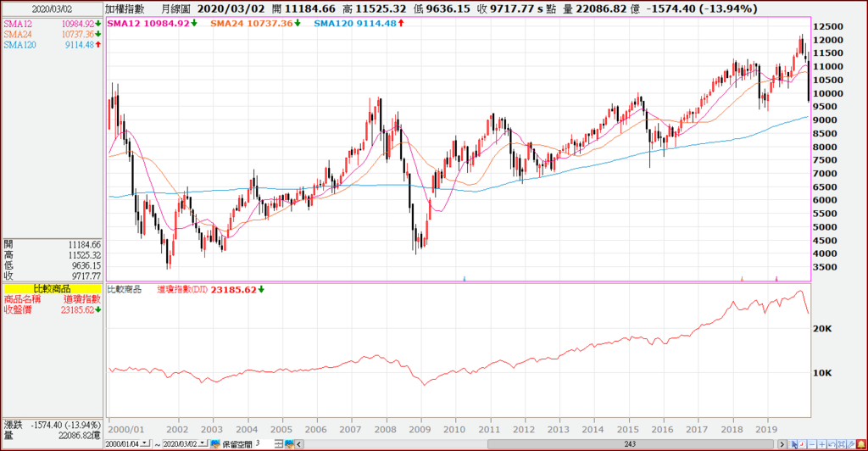The width and height of the screenshot is (868, 451).
Task: Click the 保留空間 value field
Action: (264, 443)
